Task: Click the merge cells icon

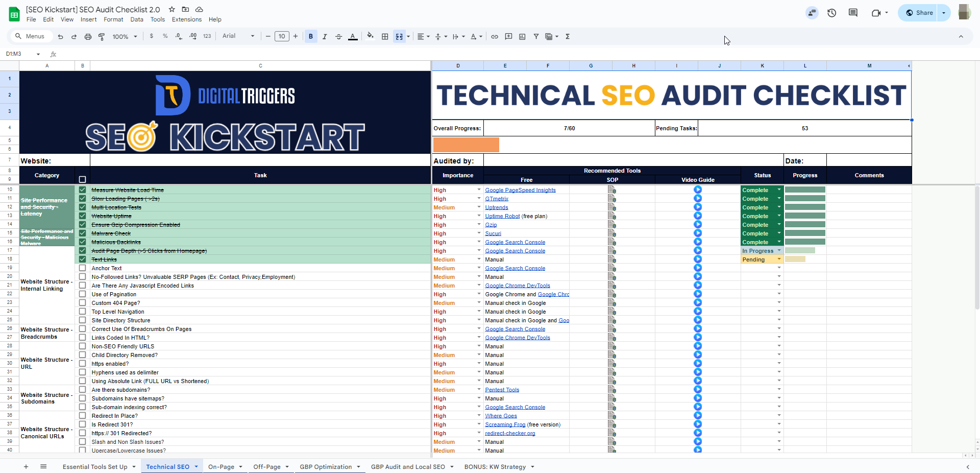Action: coord(399,36)
